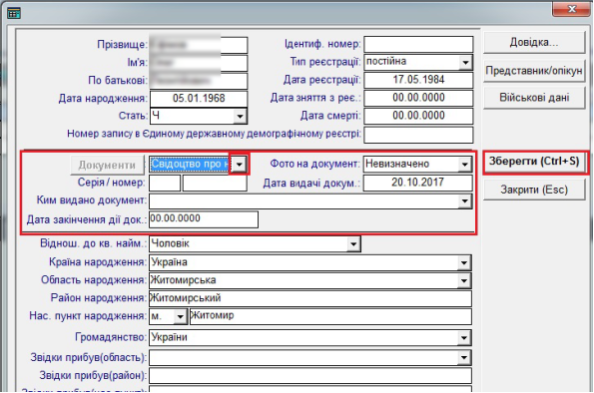
Task: Click the Ім'я input field
Action: tap(199, 63)
